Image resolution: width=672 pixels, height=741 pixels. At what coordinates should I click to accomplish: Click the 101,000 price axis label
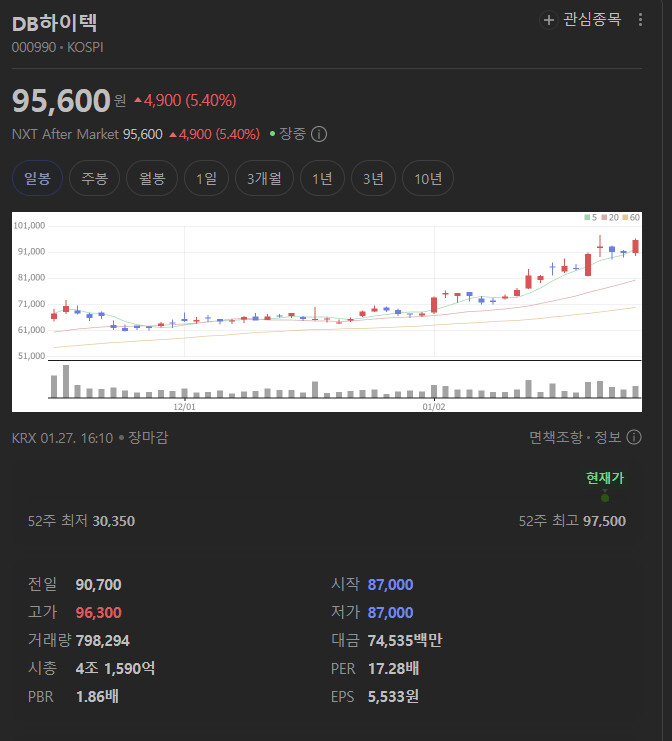(29, 226)
